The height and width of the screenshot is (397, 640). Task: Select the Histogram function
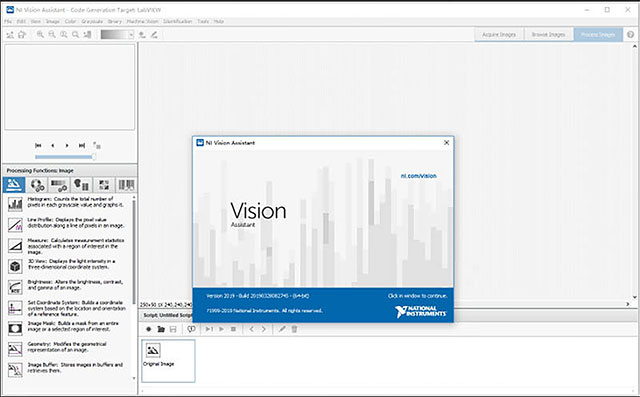[67, 204]
